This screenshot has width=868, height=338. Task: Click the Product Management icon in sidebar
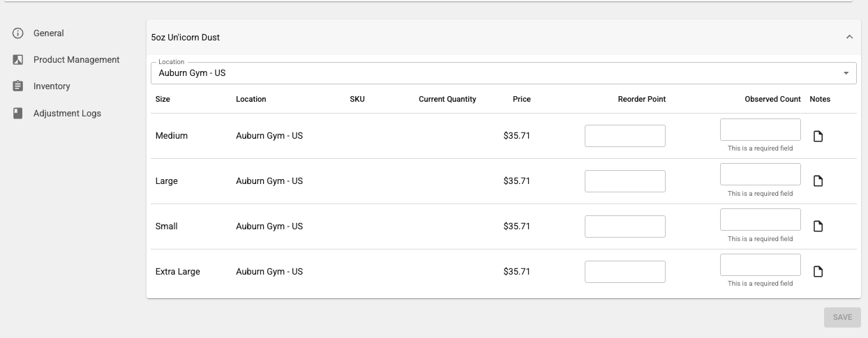18,60
